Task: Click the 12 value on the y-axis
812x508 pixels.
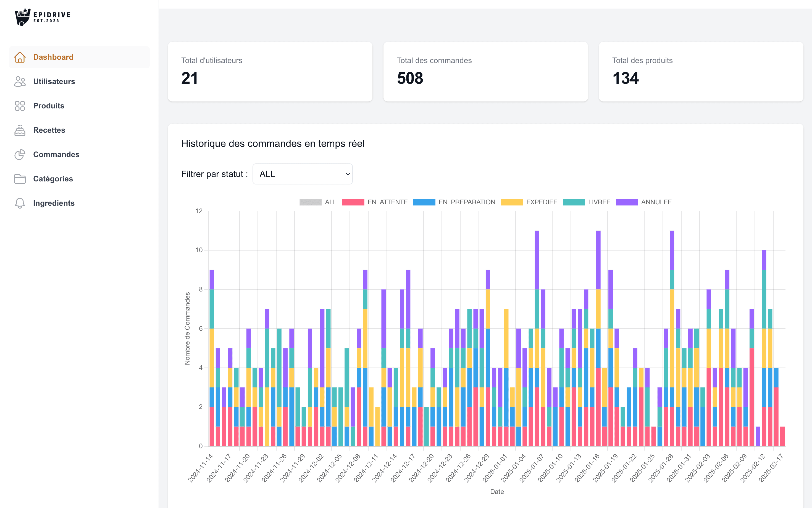Action: click(x=199, y=211)
